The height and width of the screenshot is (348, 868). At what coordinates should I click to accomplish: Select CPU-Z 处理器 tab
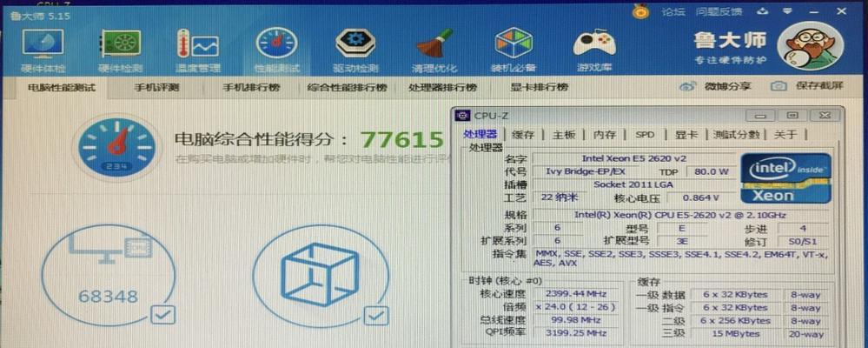pyautogui.click(x=480, y=134)
